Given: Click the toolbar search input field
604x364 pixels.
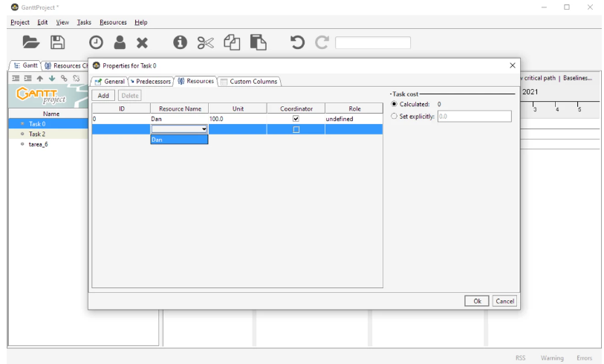Looking at the screenshot, I should click(383, 43).
